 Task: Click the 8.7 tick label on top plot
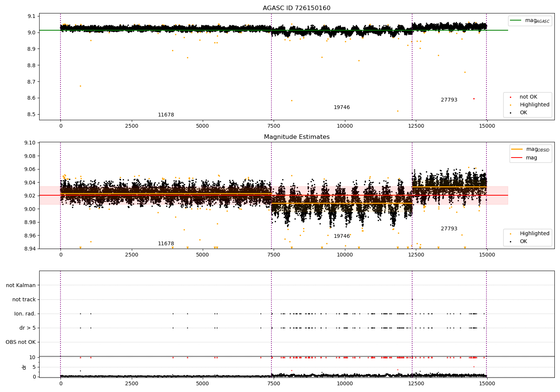(x=31, y=82)
